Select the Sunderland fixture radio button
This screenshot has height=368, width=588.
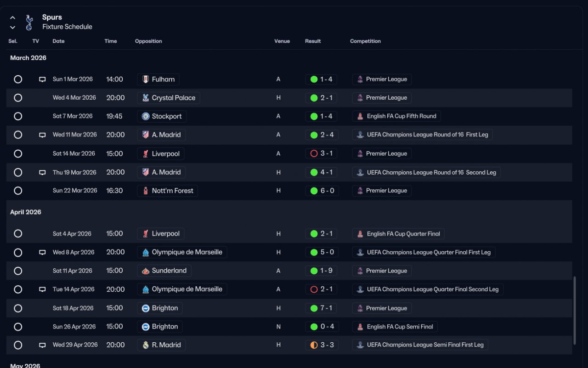click(18, 271)
